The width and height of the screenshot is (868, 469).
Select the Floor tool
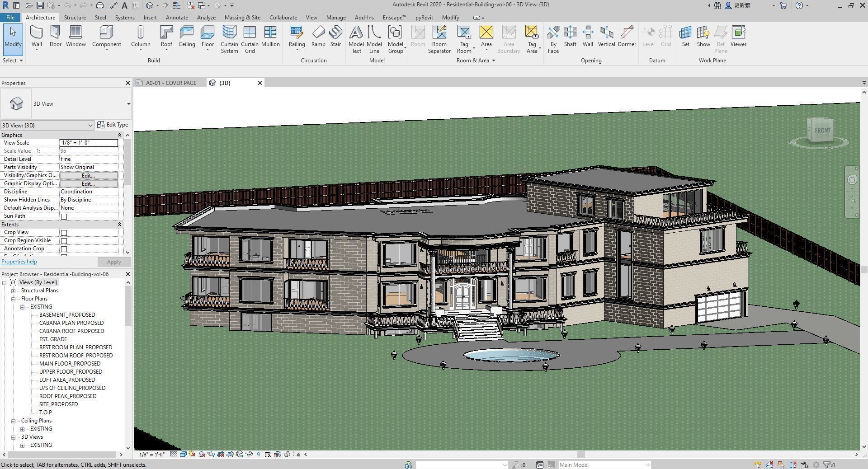point(208,36)
